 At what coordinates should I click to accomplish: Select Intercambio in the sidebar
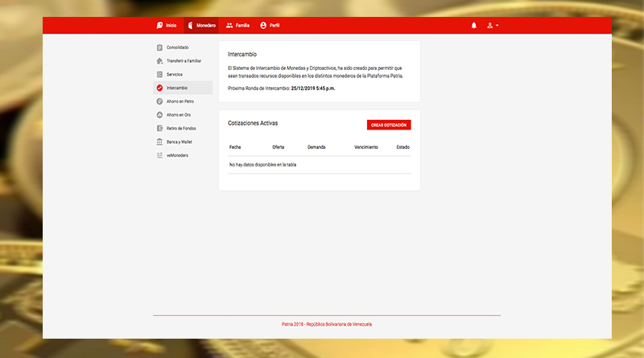coord(183,88)
